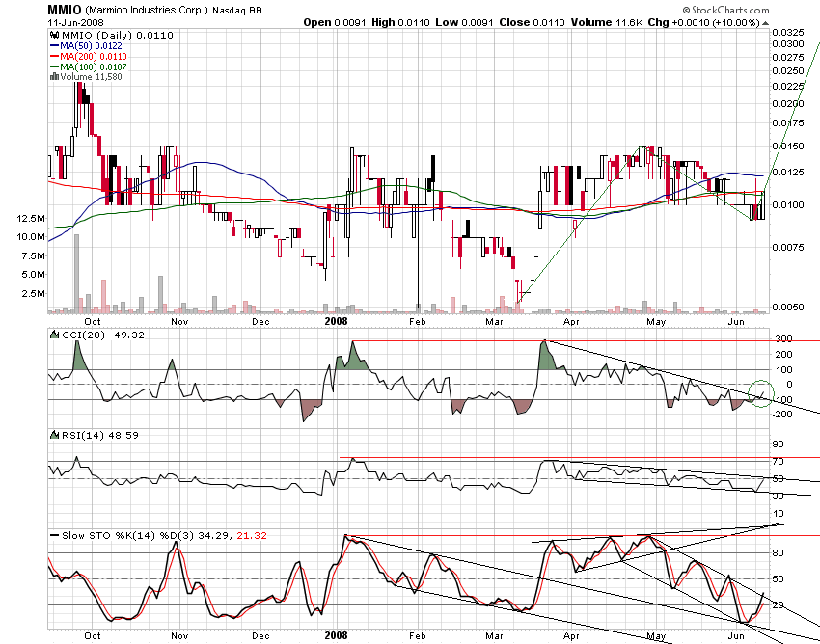Click the 0.0050 price axis label

789,307
